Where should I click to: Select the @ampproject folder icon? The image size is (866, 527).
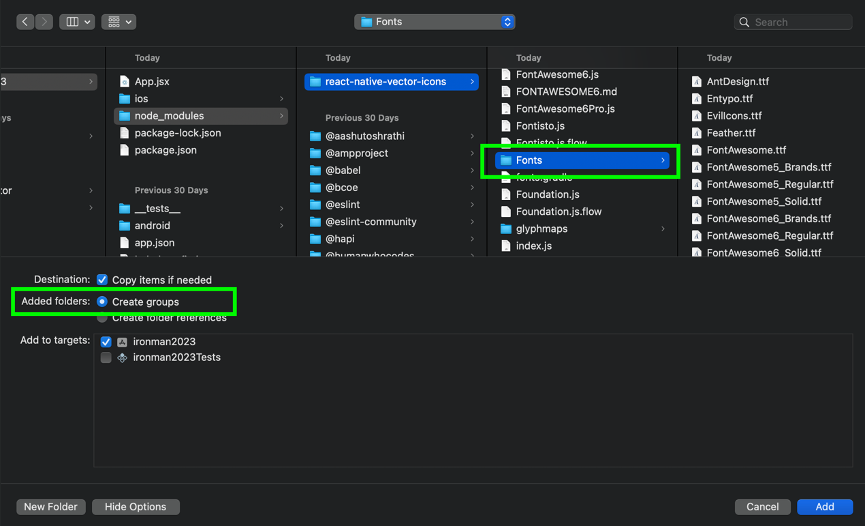[x=315, y=153]
